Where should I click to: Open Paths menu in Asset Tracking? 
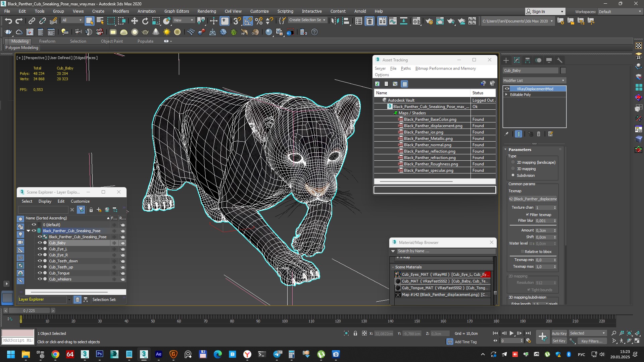coord(406,68)
